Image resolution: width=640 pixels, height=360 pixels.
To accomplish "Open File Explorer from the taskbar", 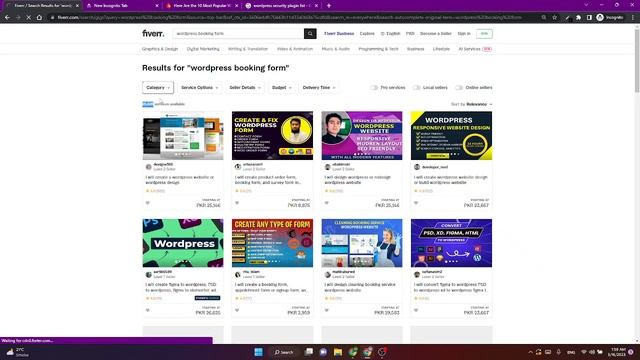I will pyautogui.click(x=338, y=352).
